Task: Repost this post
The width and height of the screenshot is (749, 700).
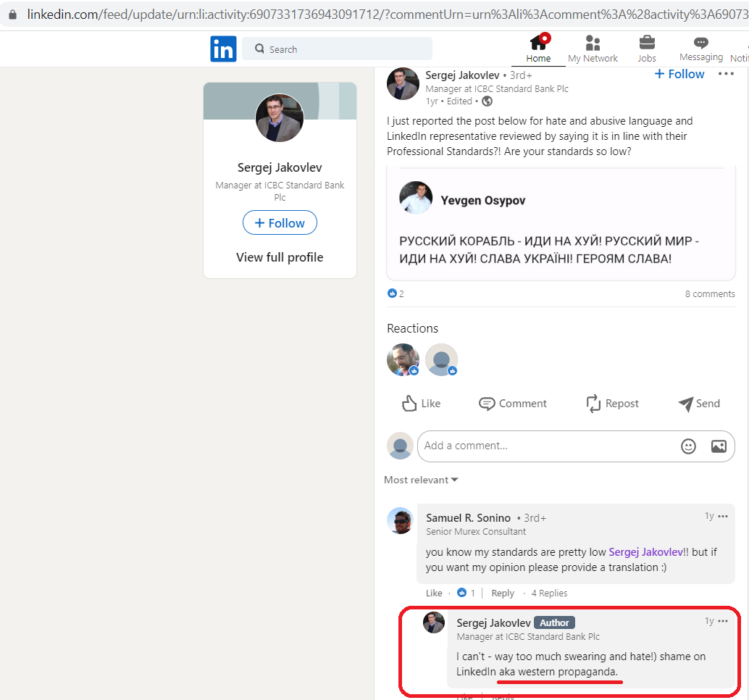Action: tap(612, 404)
